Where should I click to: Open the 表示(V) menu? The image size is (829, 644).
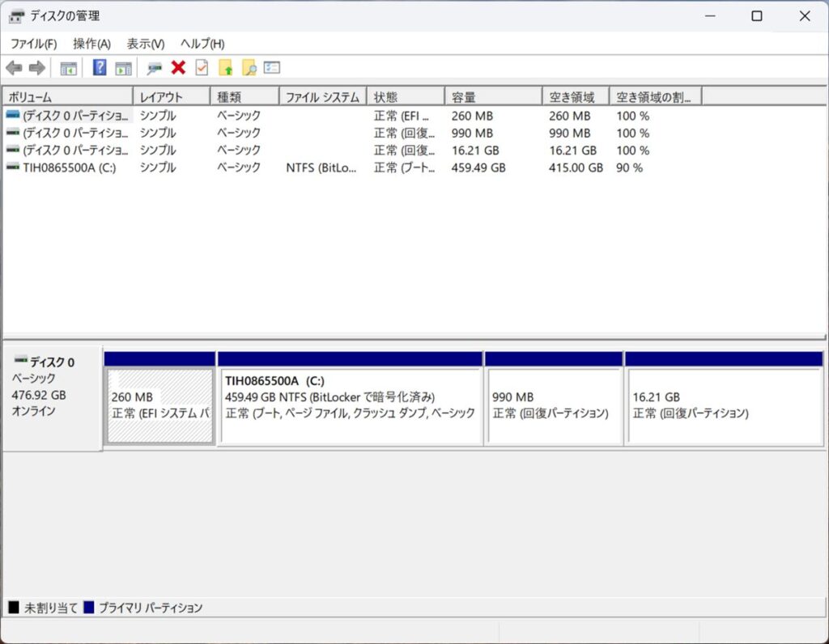point(146,44)
